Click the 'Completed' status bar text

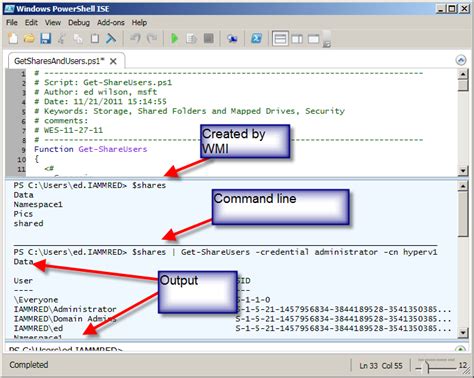click(29, 365)
